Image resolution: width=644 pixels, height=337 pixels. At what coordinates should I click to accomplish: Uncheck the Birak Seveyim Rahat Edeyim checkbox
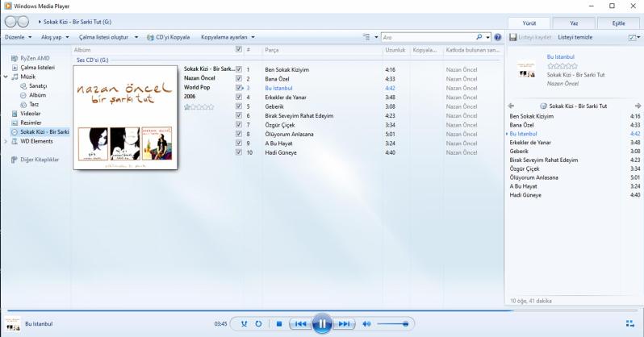(x=239, y=115)
